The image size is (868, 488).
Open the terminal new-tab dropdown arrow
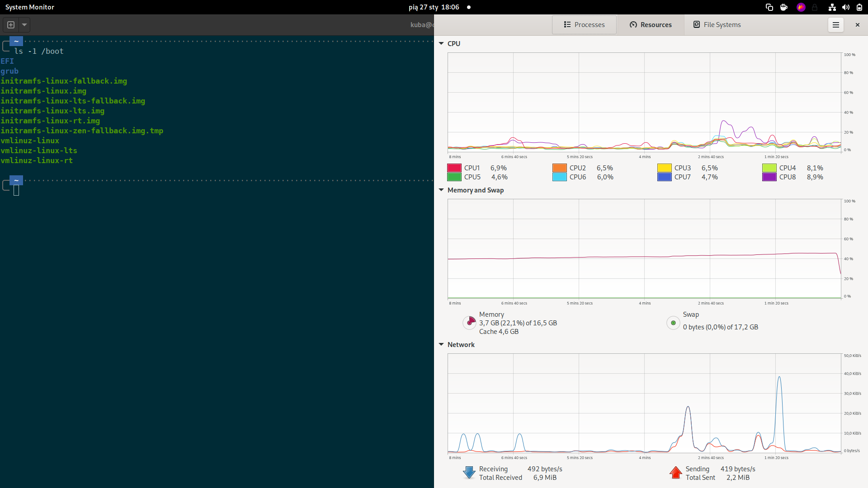pos(24,25)
